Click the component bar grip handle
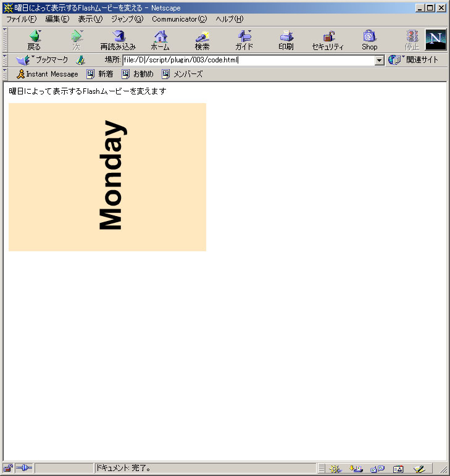This screenshot has width=450, height=476. [322, 469]
